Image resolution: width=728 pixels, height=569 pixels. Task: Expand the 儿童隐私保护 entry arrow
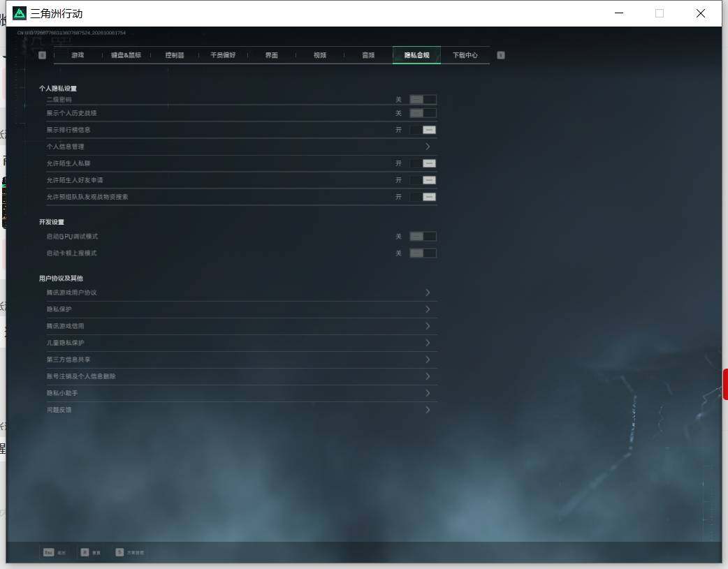428,343
